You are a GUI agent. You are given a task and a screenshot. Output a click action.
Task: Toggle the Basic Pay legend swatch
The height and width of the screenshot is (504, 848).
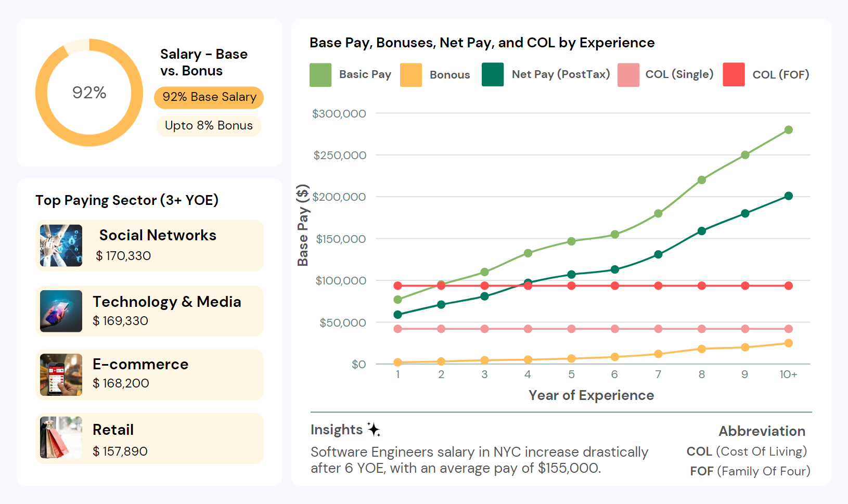pos(320,74)
